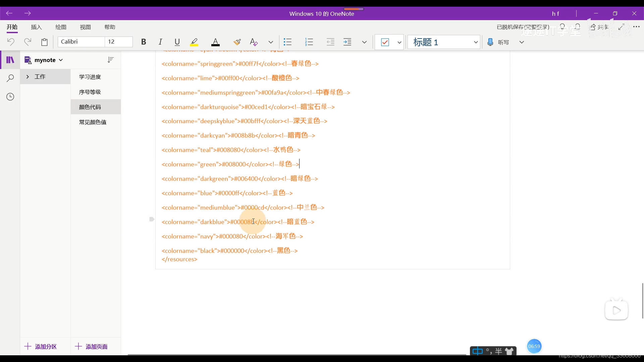
Task: Click the IME 半 width toggle
Action: coord(498,351)
